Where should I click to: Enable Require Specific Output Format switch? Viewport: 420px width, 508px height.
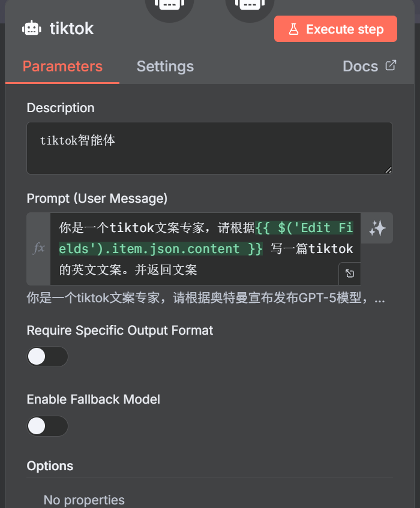point(47,356)
